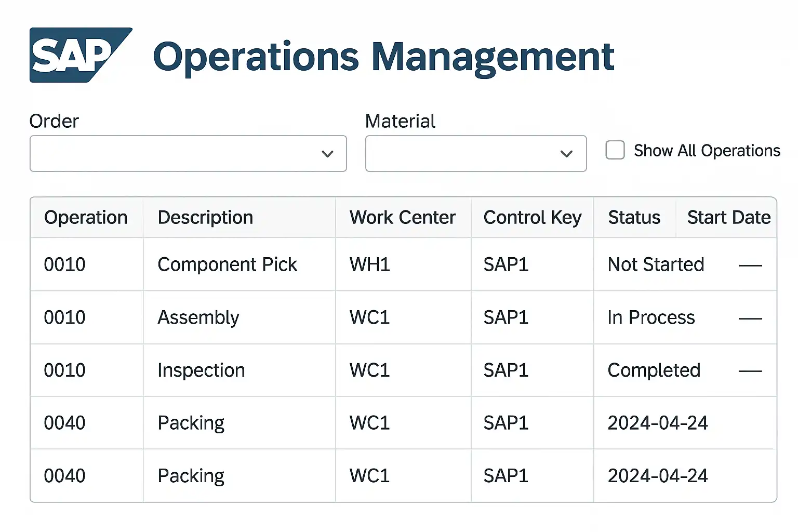Click the WH1 work center cell
The image size is (798, 532).
[369, 265]
